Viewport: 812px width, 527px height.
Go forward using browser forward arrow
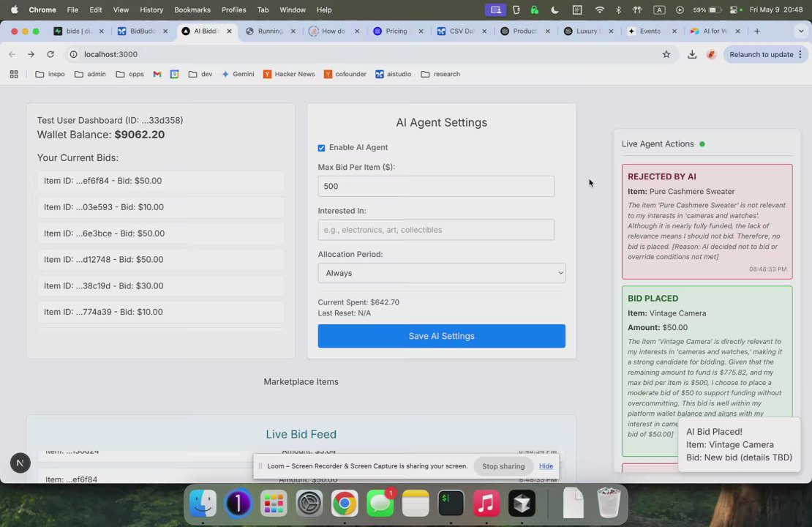point(31,54)
